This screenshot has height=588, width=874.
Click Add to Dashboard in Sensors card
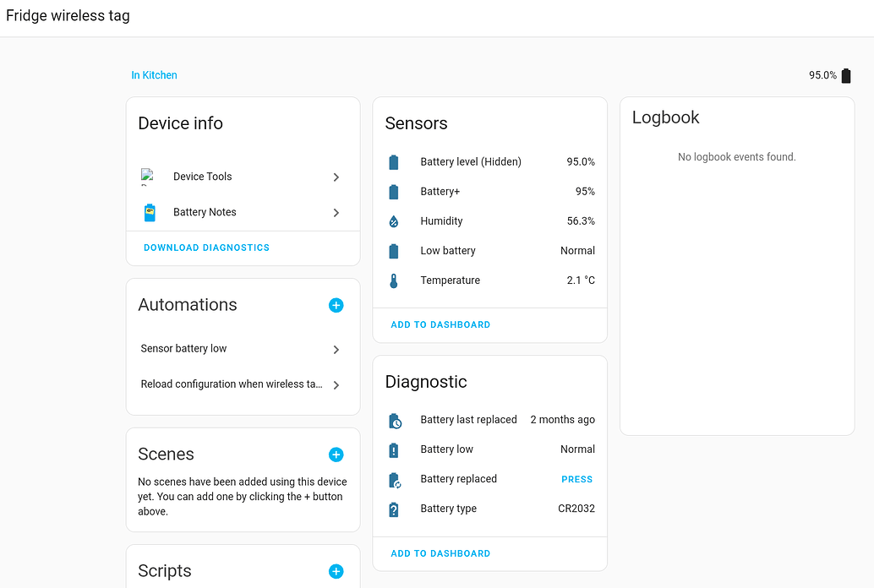[x=440, y=324]
